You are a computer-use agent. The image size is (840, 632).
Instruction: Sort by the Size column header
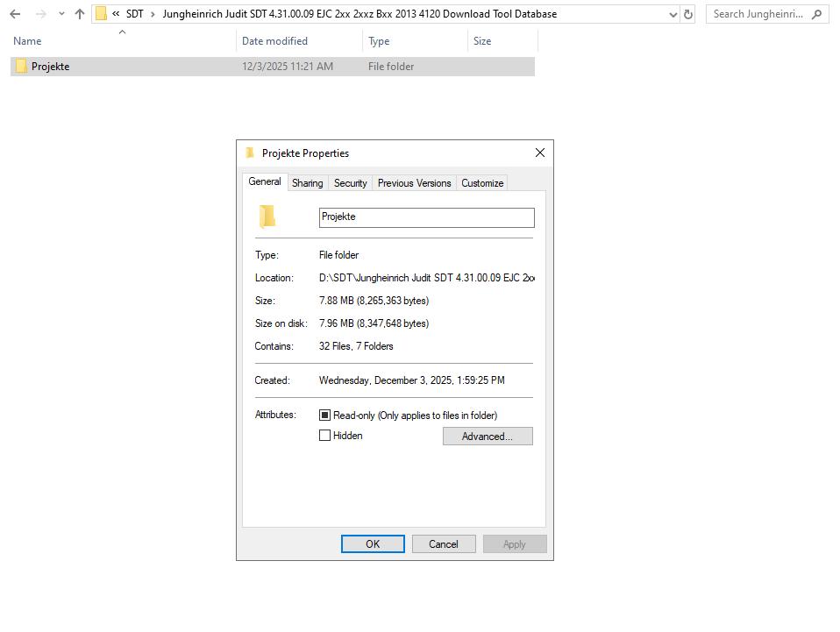482,40
